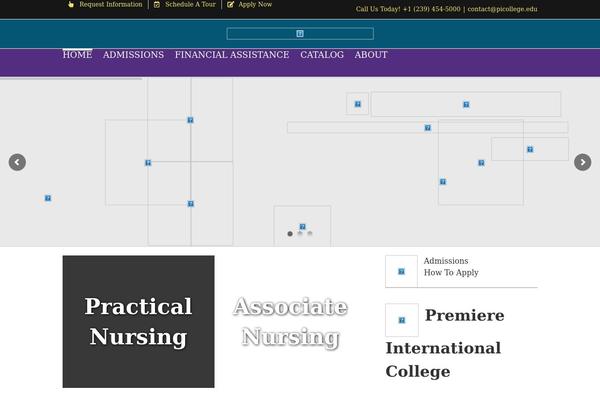Viewport: 600px width, 400px height.
Task: Select the third slider pagination dot
Action: click(x=310, y=233)
